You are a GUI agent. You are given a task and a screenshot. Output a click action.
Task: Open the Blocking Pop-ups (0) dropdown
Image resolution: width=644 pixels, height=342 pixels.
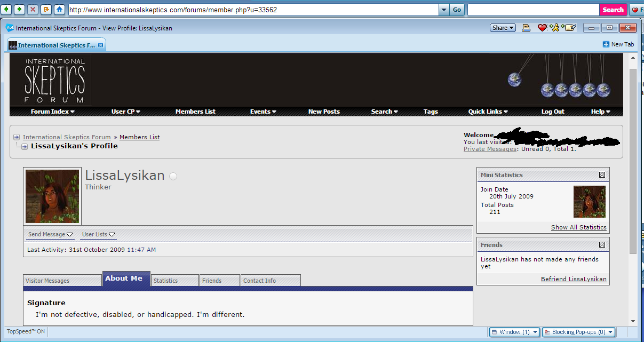pyautogui.click(x=578, y=332)
